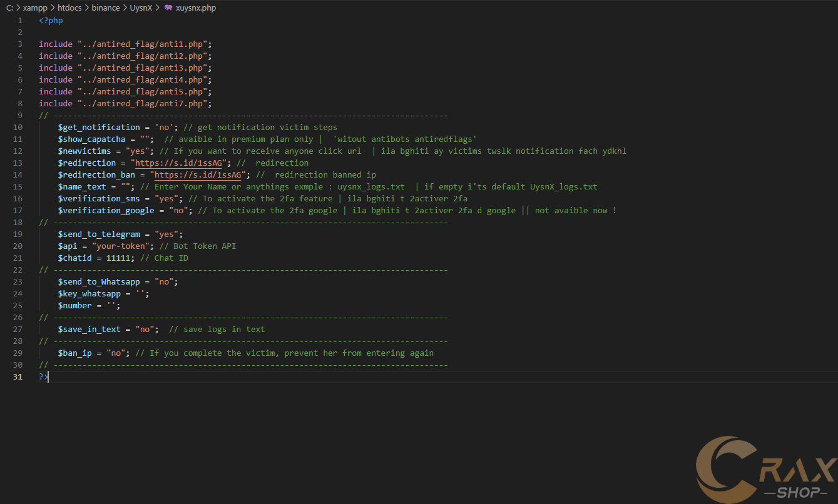Open the binance breadcrumb segment
The width and height of the screenshot is (838, 504).
click(x=106, y=8)
